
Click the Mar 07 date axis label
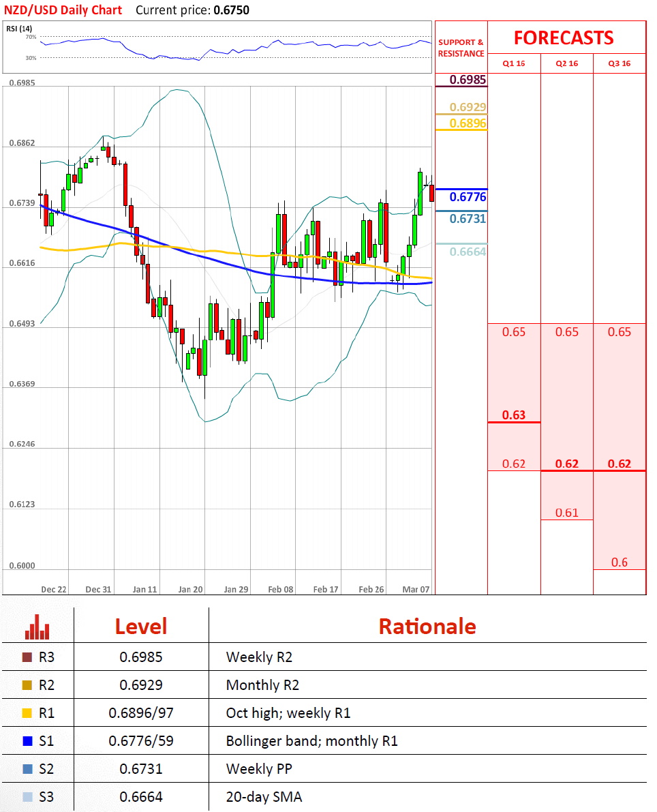point(416,589)
